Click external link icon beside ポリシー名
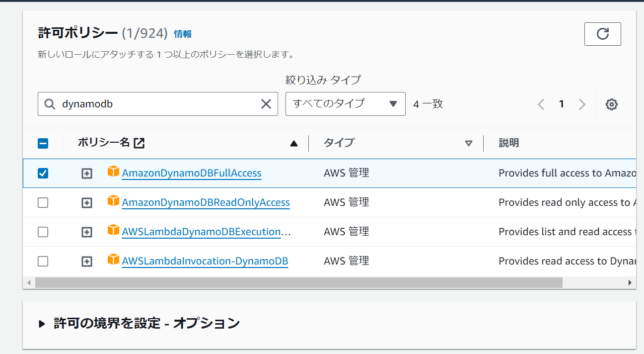The width and height of the screenshot is (644, 354). (139, 143)
